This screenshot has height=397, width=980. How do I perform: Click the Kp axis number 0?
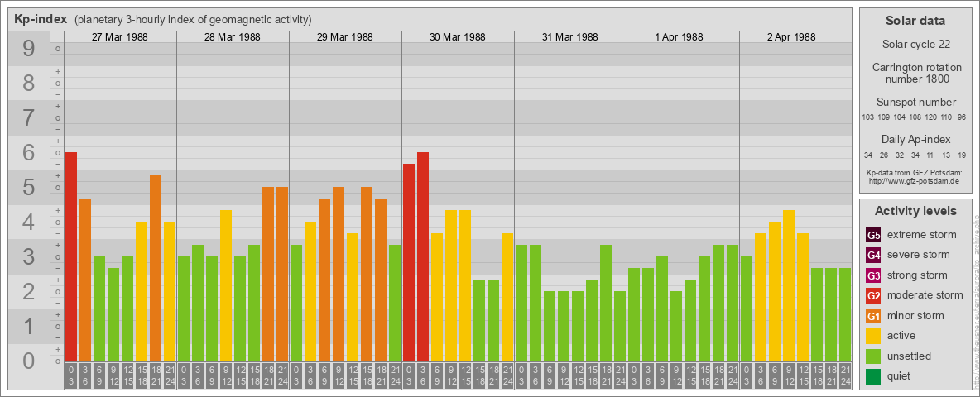pos(29,361)
